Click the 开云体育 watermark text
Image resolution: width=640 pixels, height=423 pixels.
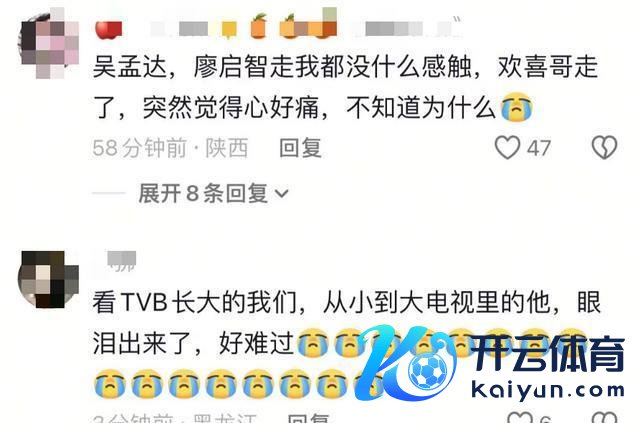tap(547, 353)
